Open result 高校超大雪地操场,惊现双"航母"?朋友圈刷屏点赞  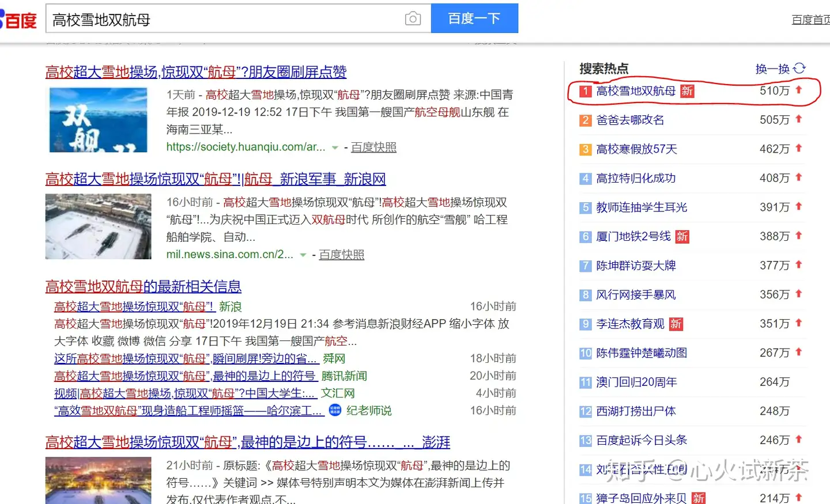point(196,72)
